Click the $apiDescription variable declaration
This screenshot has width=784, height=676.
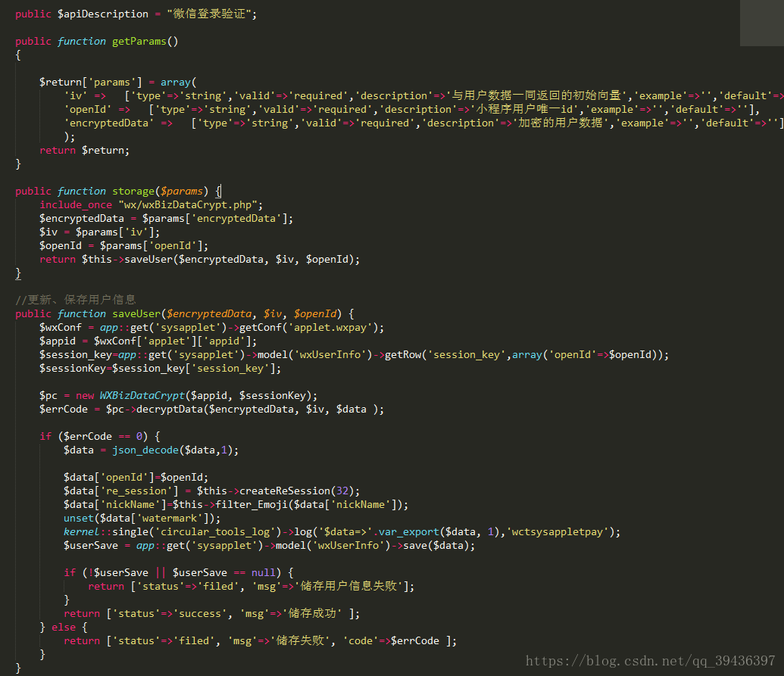click(x=102, y=14)
